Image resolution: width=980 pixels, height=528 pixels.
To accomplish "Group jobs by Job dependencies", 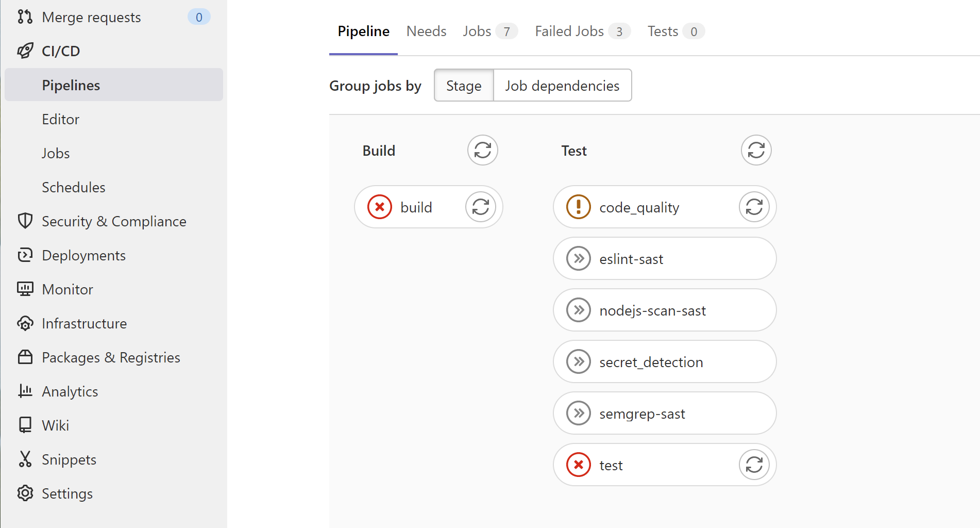I will point(562,86).
